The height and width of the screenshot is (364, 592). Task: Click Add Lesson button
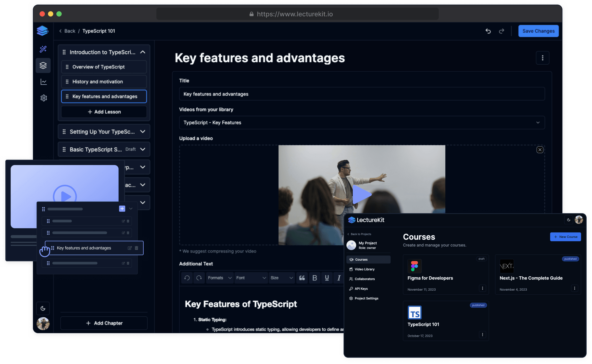pyautogui.click(x=104, y=112)
